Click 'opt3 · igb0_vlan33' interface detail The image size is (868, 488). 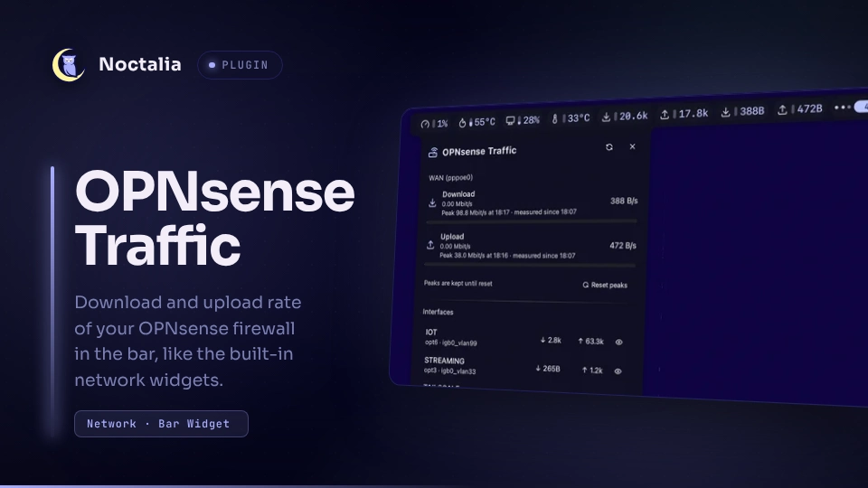(x=449, y=371)
